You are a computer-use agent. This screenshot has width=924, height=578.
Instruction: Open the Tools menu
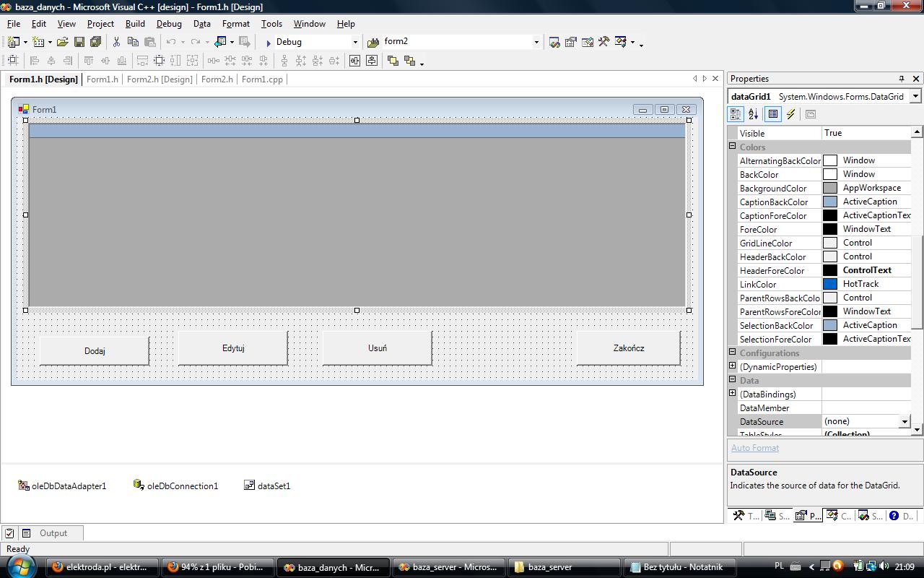[271, 23]
